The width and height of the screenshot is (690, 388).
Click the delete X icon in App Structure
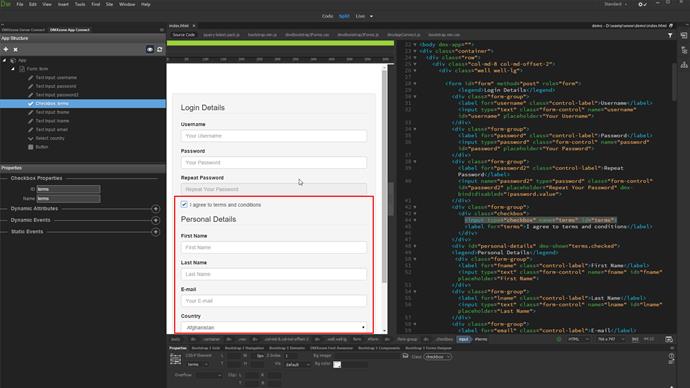point(15,50)
